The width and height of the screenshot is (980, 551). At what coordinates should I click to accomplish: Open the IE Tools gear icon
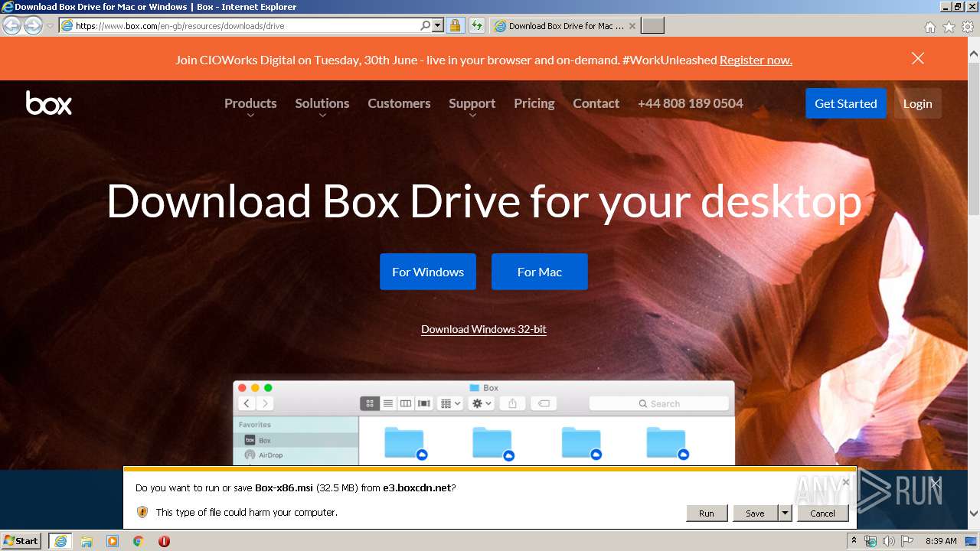pyautogui.click(x=968, y=27)
